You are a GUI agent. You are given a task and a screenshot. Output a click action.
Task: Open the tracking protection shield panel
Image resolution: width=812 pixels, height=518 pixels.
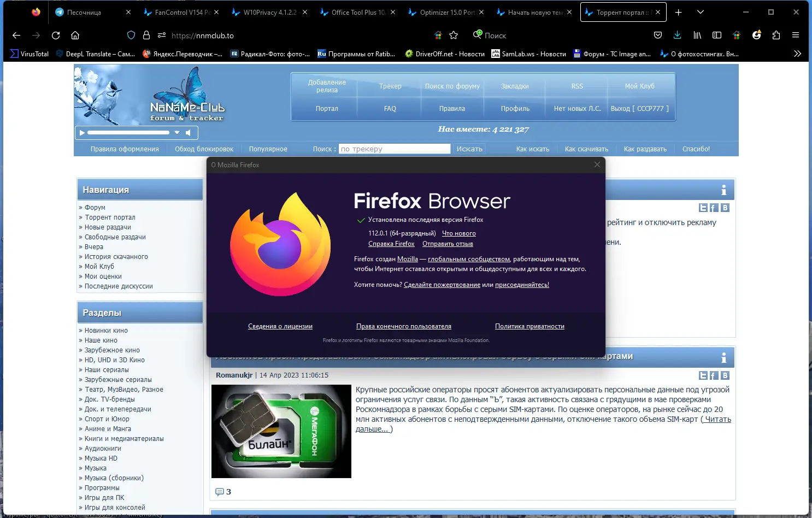click(x=131, y=36)
